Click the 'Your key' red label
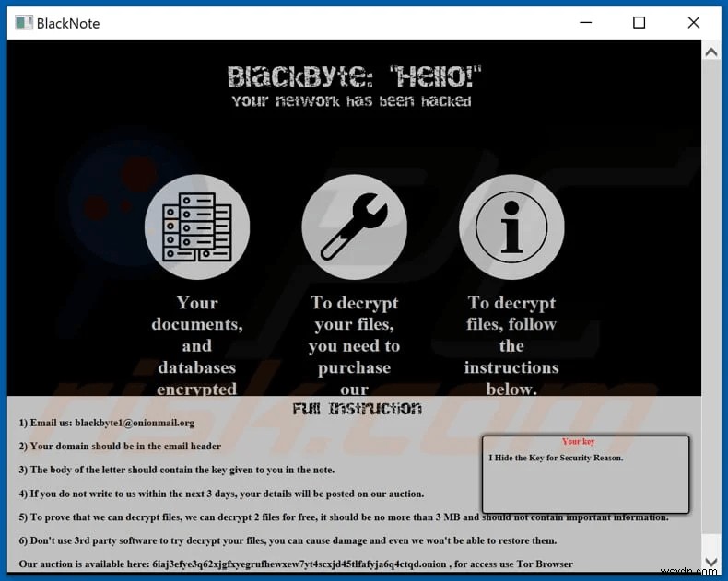Viewport: 728px width, 581px height. pos(578,441)
